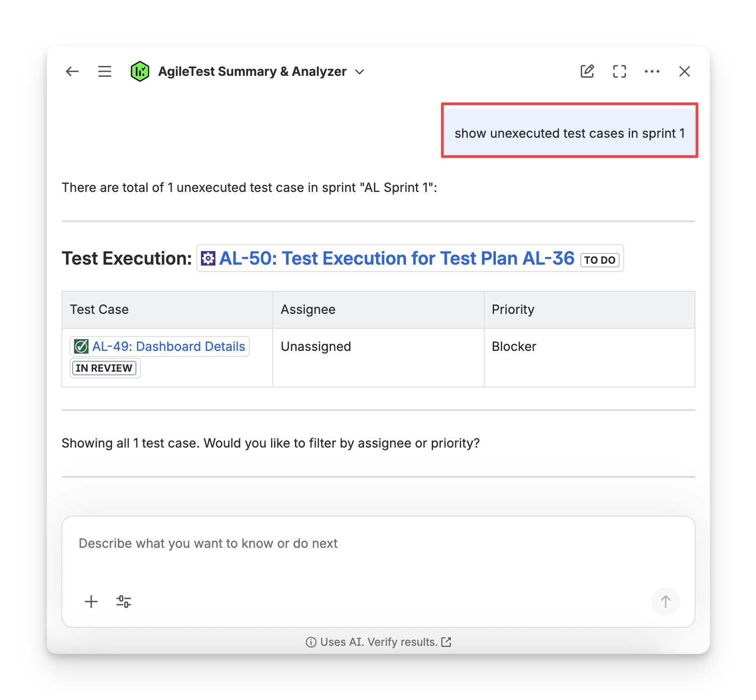This screenshot has height=700, width=756.
Task: Click the Assignee column header
Action: (308, 309)
